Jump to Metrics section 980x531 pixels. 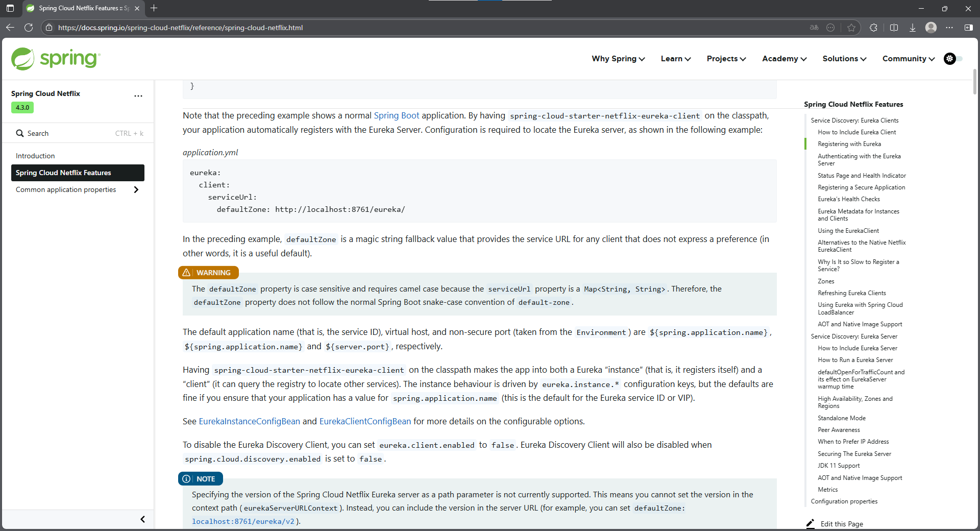click(x=827, y=490)
